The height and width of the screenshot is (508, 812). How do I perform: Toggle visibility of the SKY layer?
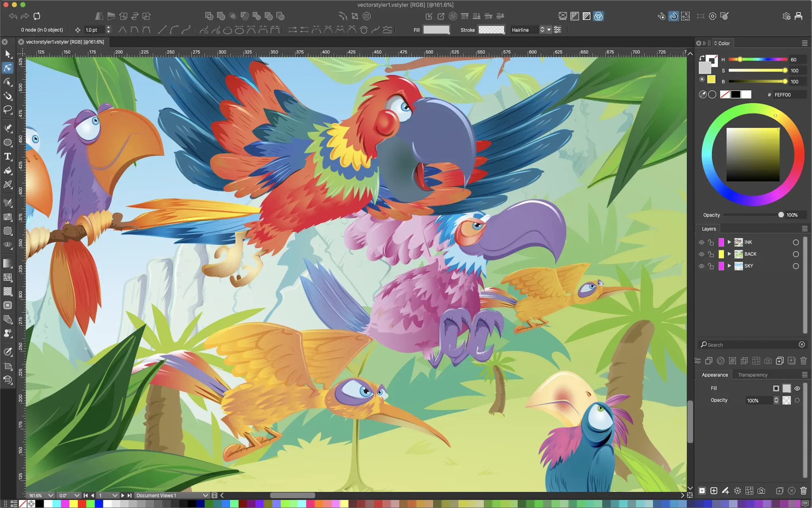(701, 266)
